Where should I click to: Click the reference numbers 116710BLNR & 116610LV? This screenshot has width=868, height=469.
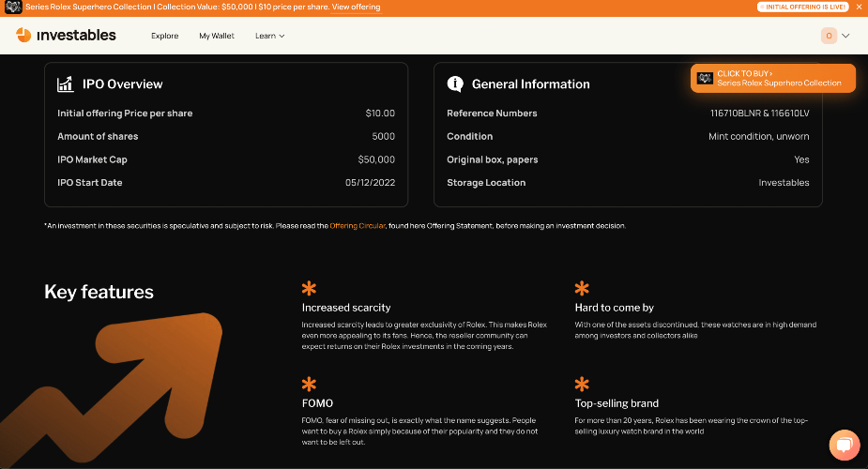tap(759, 113)
